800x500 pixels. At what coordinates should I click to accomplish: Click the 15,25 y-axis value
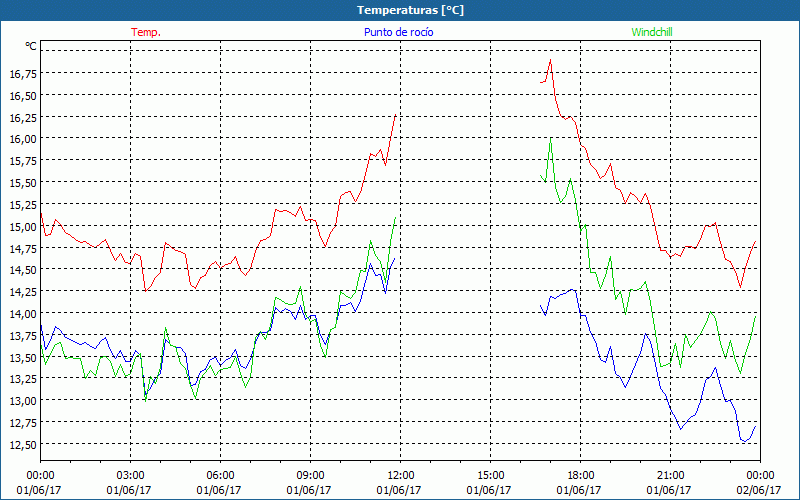pos(23,205)
